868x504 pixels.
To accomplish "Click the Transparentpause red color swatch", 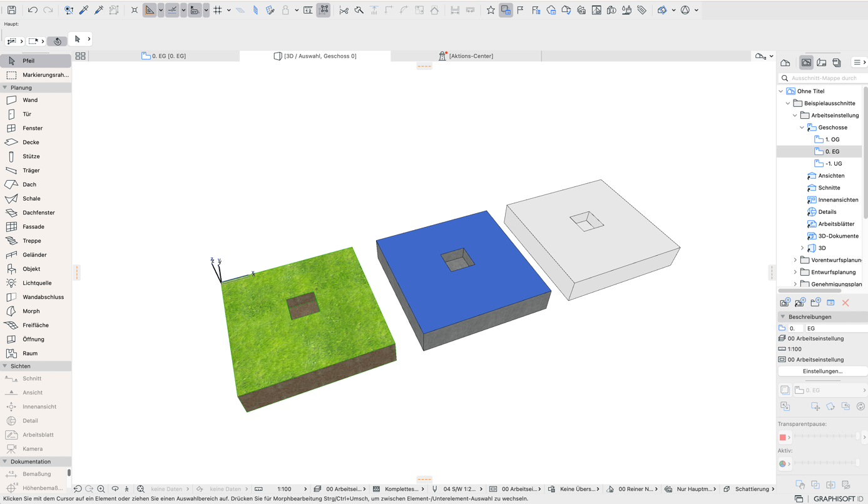I will (782, 437).
